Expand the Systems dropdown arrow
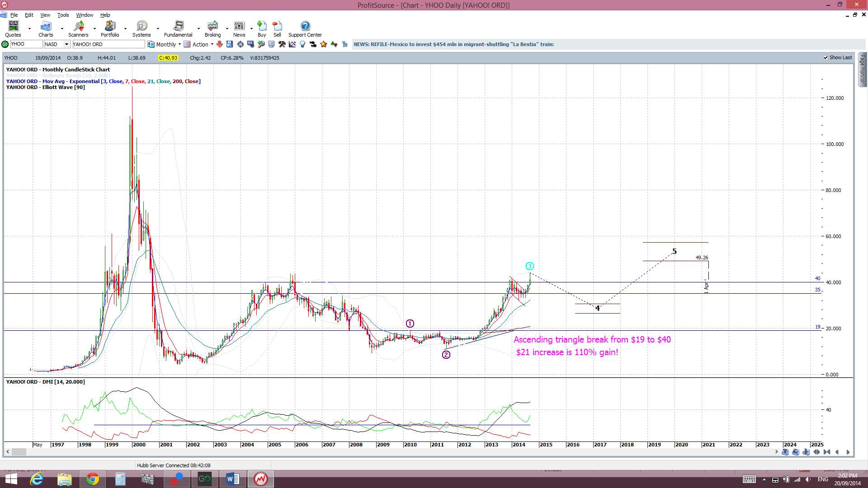This screenshot has width=868, height=488. pyautogui.click(x=158, y=29)
